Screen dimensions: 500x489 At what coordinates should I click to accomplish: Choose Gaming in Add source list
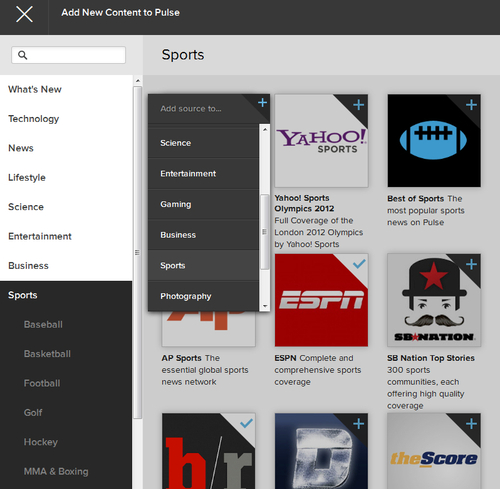(203, 204)
